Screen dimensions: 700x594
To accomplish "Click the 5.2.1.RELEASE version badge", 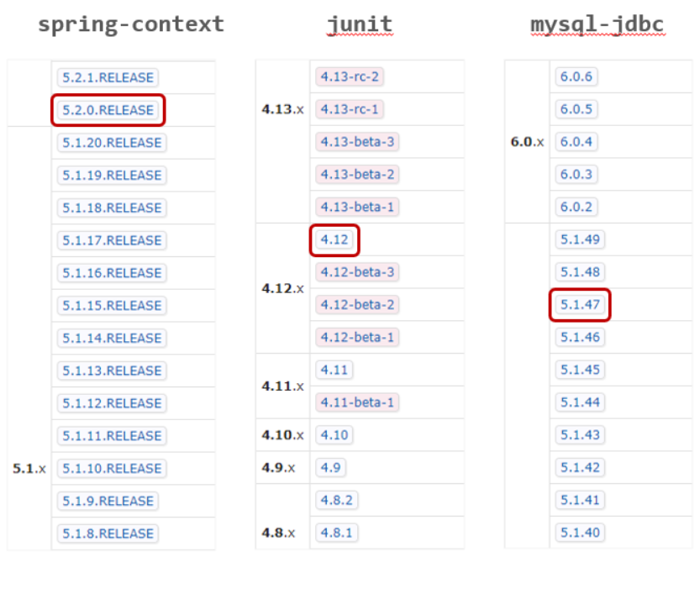I will click(x=108, y=77).
